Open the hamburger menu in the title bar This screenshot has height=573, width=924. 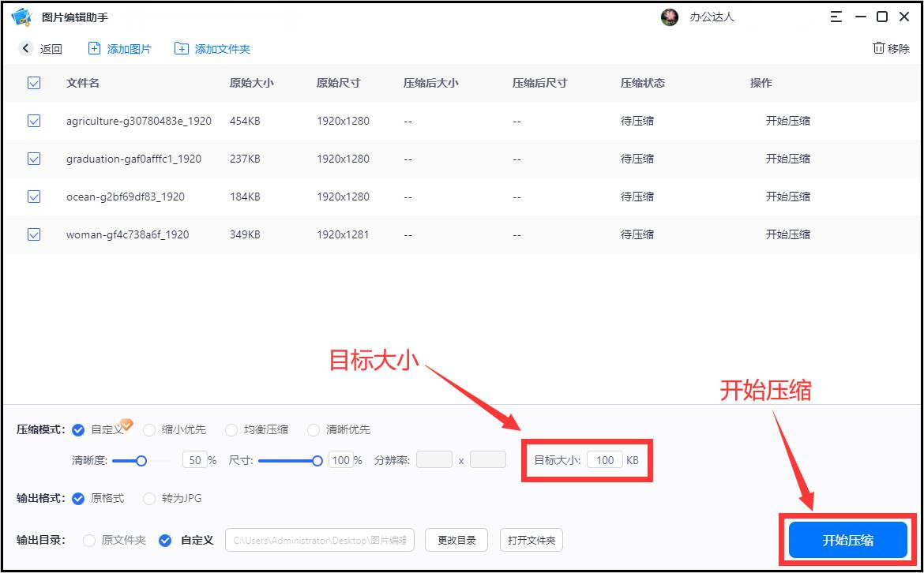tap(836, 17)
